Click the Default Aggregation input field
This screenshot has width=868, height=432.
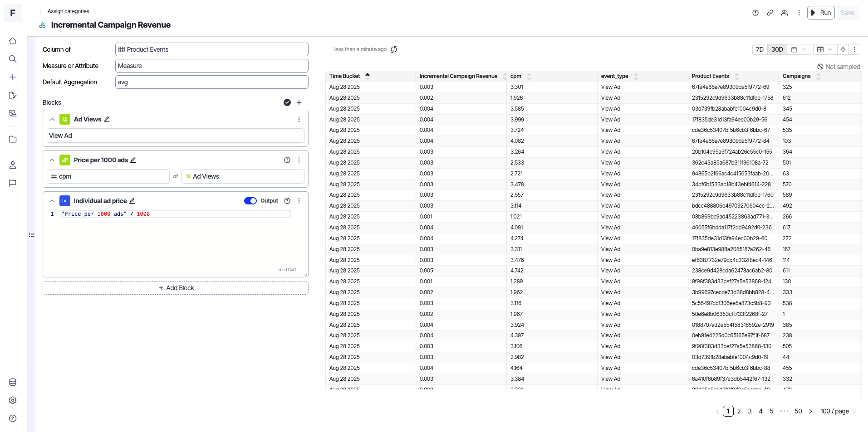(x=212, y=82)
